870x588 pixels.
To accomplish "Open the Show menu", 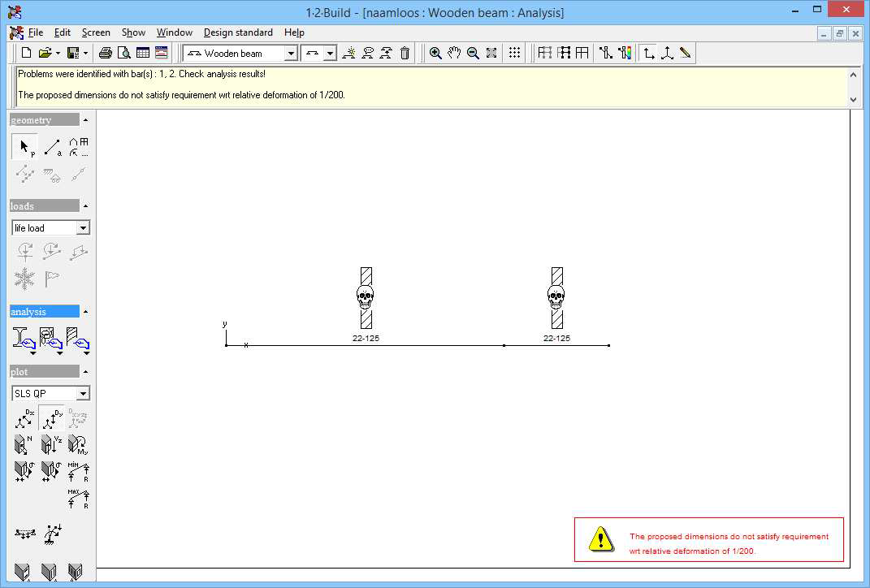I will tap(133, 32).
